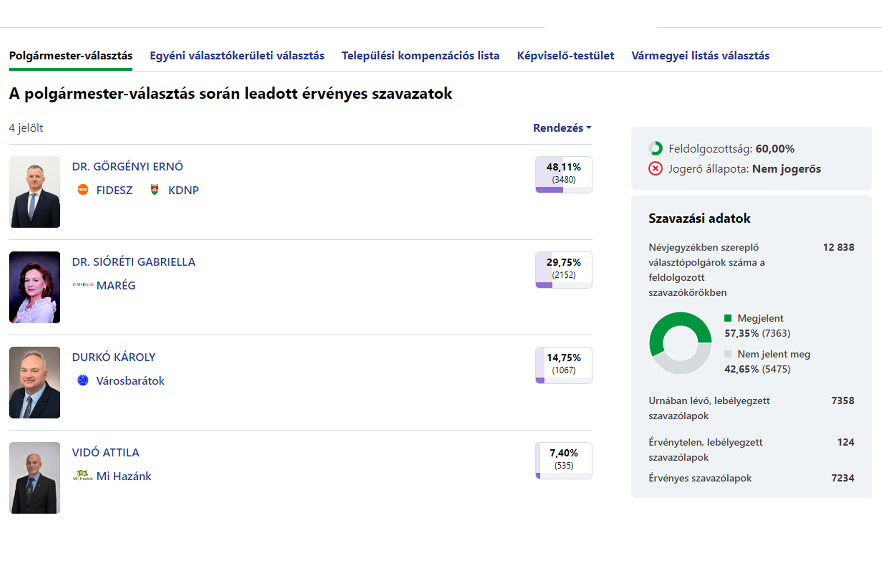This screenshot has height=588, width=882.
Task: Open Dr. Sióréti Gabriella candidate link
Action: [133, 262]
